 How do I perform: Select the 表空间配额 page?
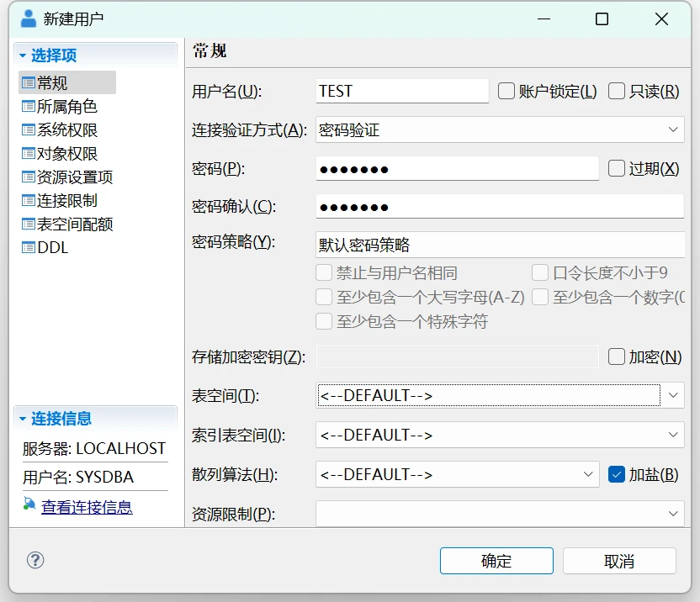[74, 224]
